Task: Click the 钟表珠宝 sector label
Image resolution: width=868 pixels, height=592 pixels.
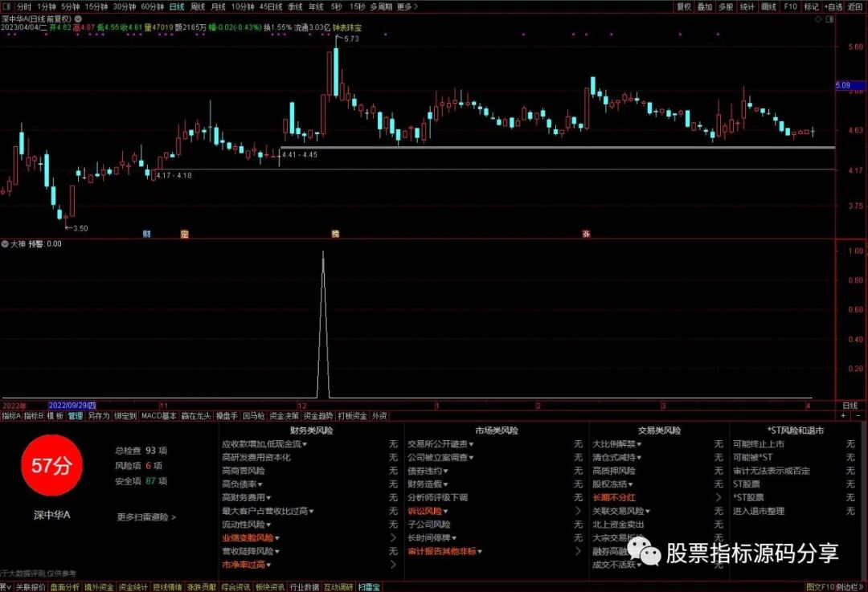Action: click(x=348, y=27)
